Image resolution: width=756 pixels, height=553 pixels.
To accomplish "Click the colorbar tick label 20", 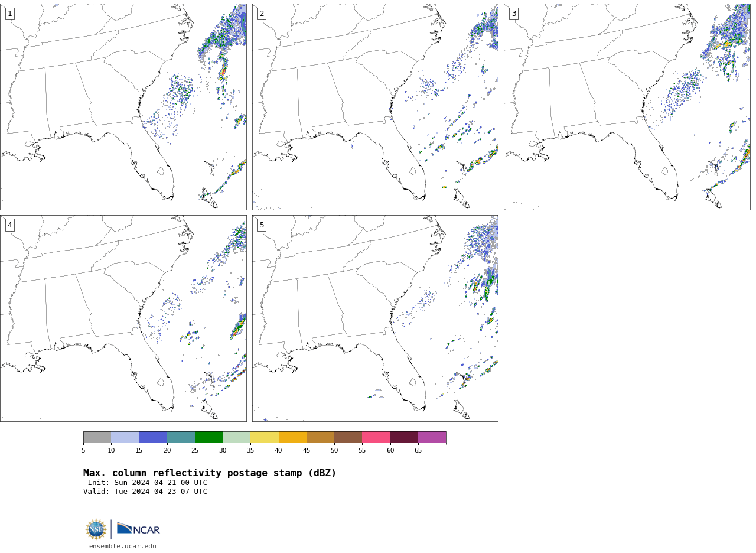I will [167, 451].
